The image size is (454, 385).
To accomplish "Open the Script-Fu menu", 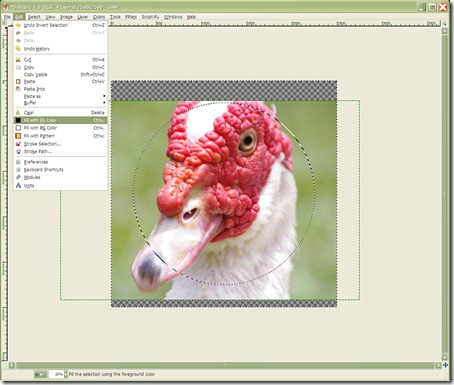I will 150,17.
